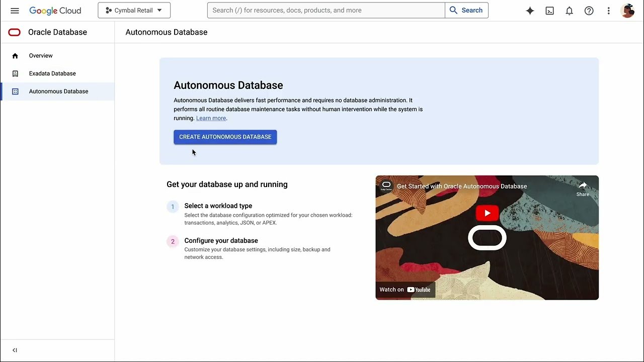The image size is (644, 362).
Task: Open the main navigation hamburger menu
Action: (15, 11)
